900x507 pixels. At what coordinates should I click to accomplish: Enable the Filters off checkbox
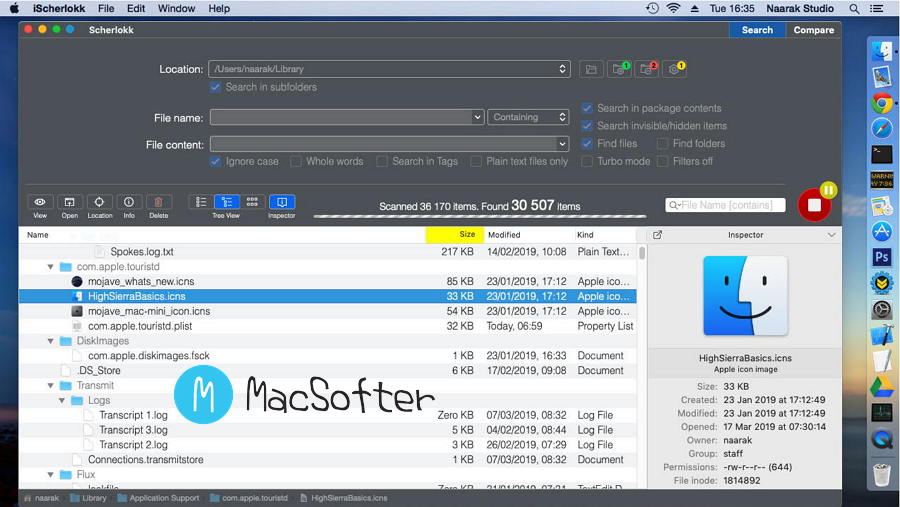pyautogui.click(x=662, y=161)
